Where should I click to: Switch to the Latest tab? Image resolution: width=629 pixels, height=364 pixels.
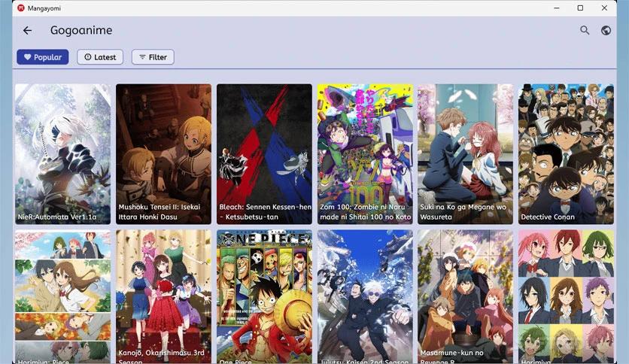(100, 57)
